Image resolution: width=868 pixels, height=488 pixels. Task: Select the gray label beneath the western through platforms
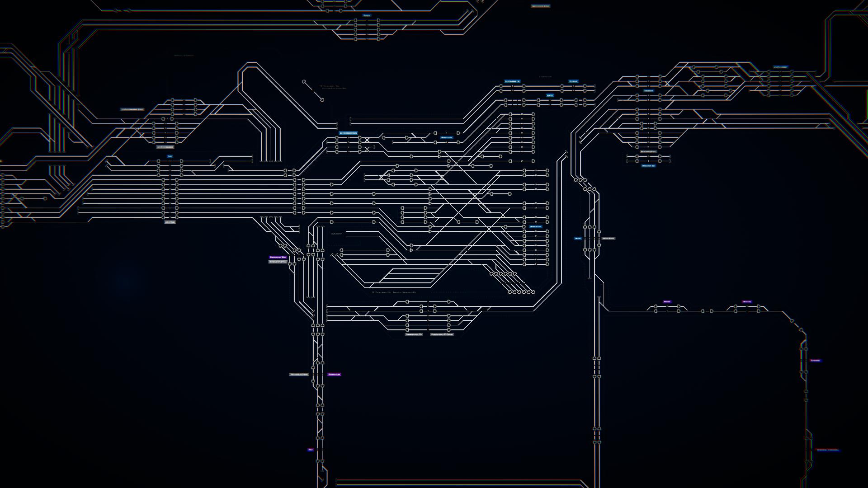[x=170, y=222]
